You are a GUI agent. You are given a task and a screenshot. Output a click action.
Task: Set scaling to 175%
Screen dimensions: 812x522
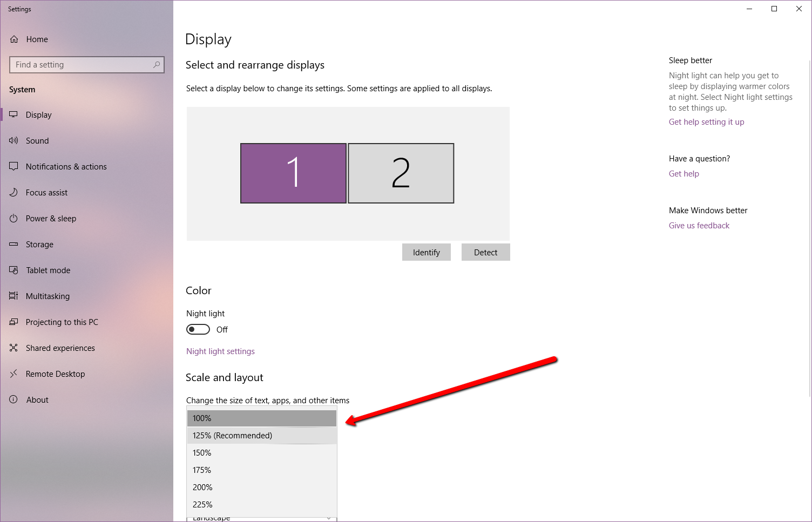(262, 470)
